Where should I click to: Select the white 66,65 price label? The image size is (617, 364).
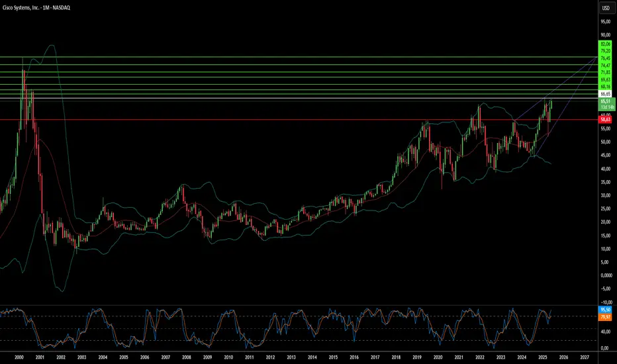(x=606, y=94)
